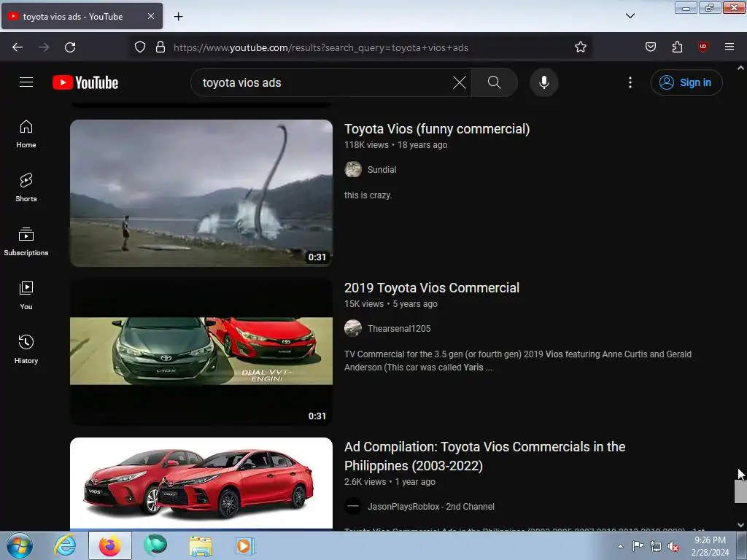Reload the current page
Screen dimensions: 747x560
(x=70, y=47)
